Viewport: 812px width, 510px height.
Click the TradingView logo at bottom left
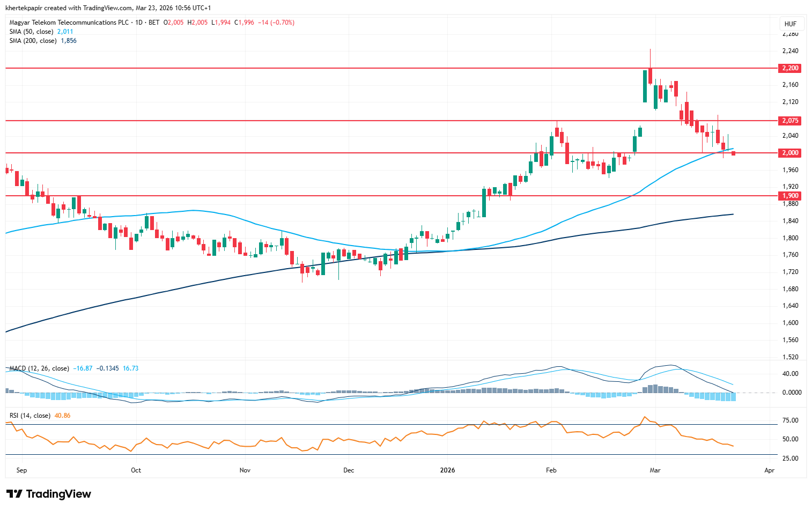49,494
